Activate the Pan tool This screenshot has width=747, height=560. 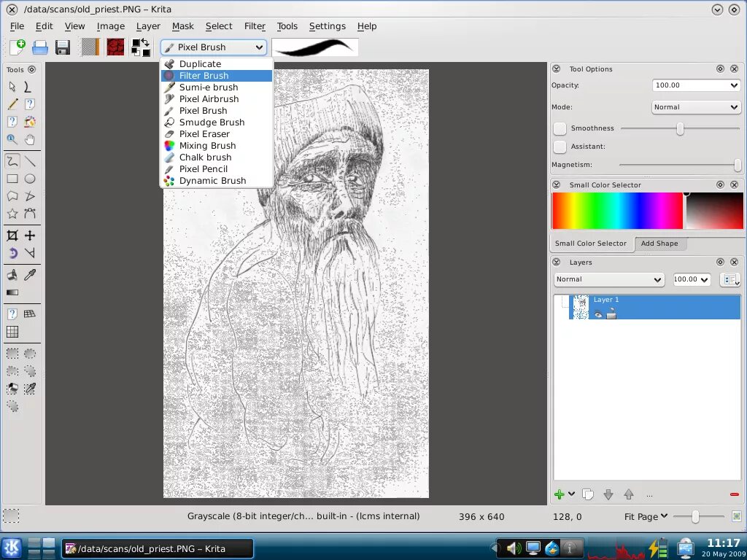coord(29,139)
